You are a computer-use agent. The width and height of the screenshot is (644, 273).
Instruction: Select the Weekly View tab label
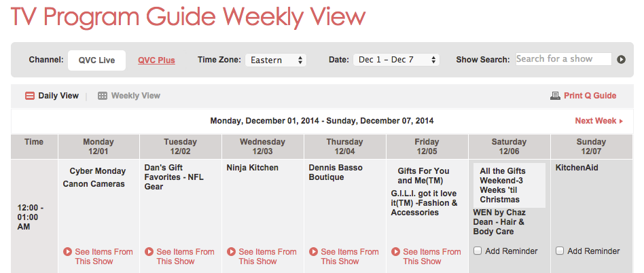point(136,96)
